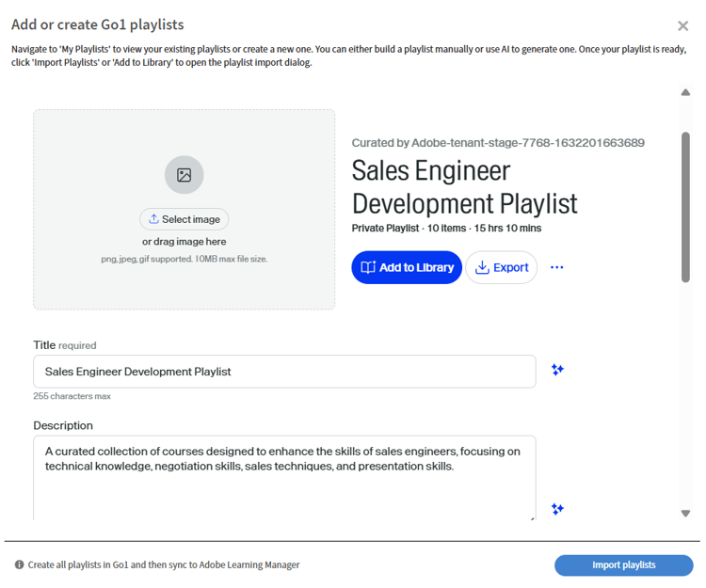Screen dimensions: 706x588
Task: Click the drag image drop zone text
Action: 185,242
